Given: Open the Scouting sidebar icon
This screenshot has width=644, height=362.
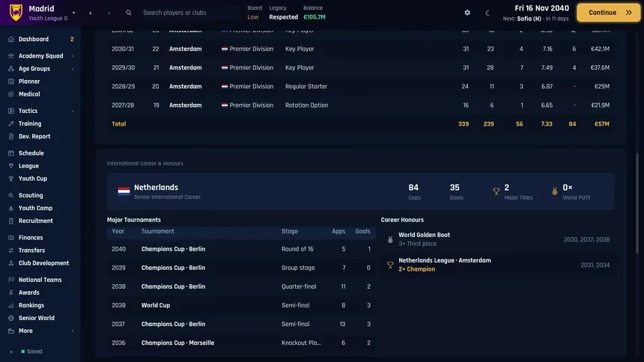Looking at the screenshot, I should click(x=11, y=195).
